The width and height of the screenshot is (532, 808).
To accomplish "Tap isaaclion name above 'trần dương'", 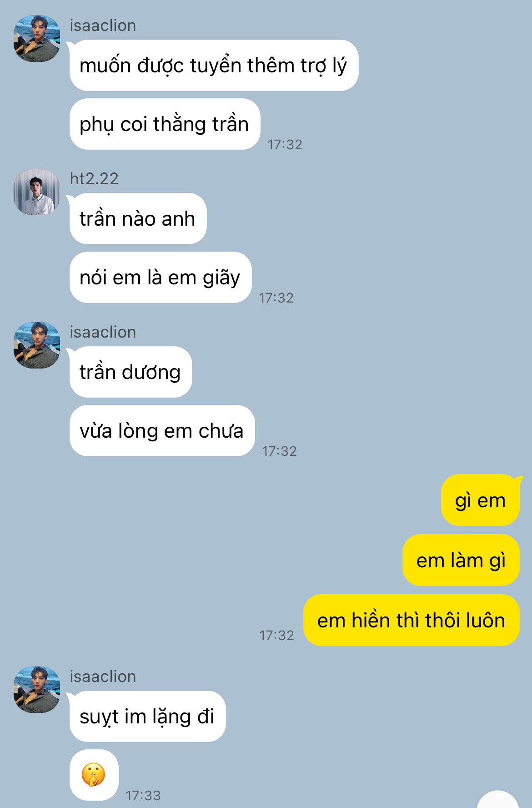I will (103, 332).
